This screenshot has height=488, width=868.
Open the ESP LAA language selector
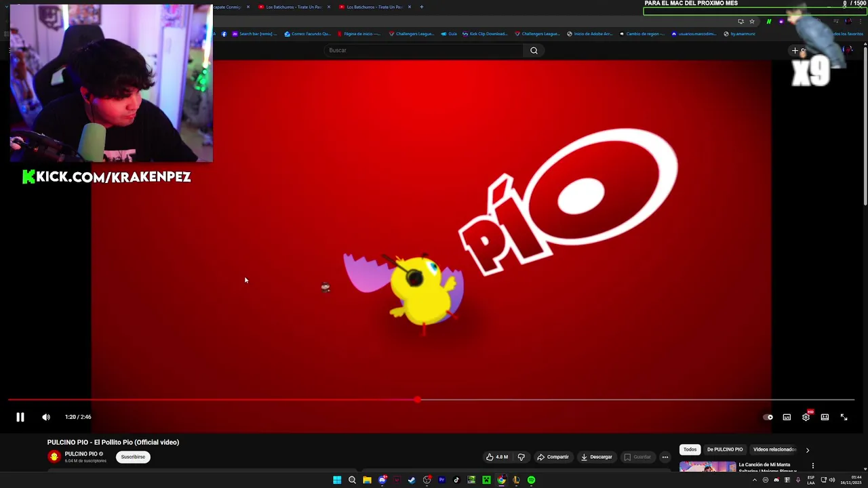click(x=811, y=480)
